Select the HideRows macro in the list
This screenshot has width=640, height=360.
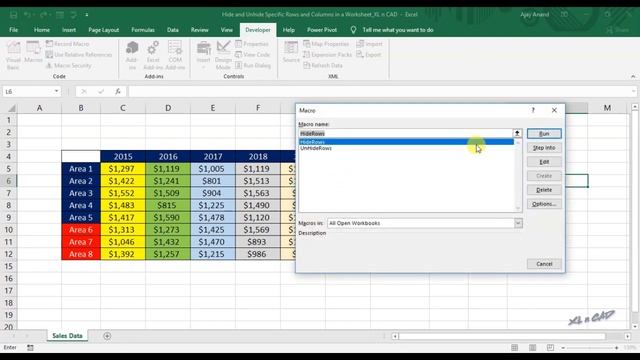click(406, 142)
